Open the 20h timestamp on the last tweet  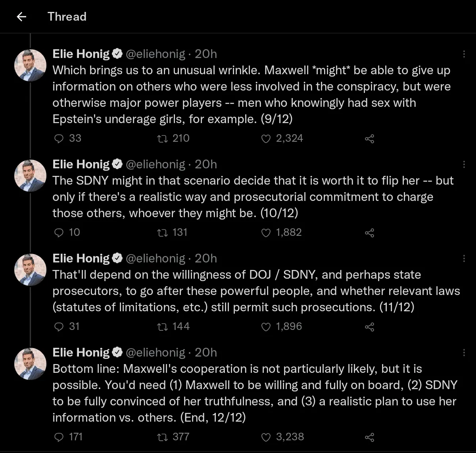coord(206,352)
